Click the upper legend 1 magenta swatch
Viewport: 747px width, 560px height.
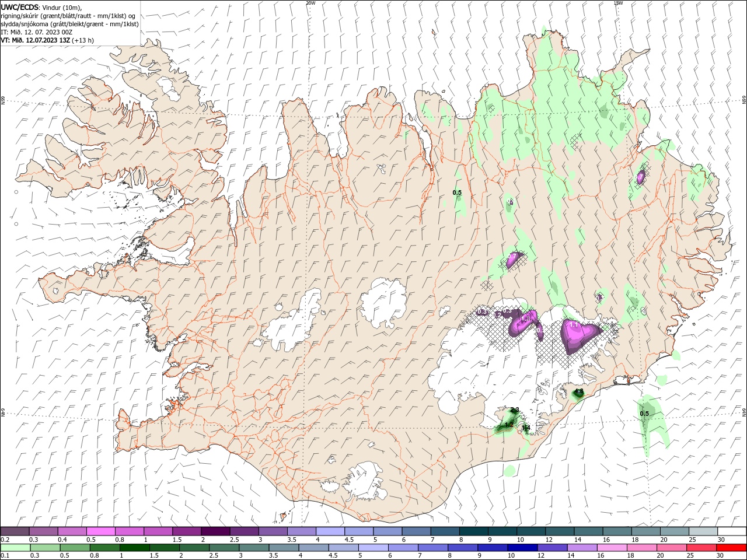pos(158,531)
